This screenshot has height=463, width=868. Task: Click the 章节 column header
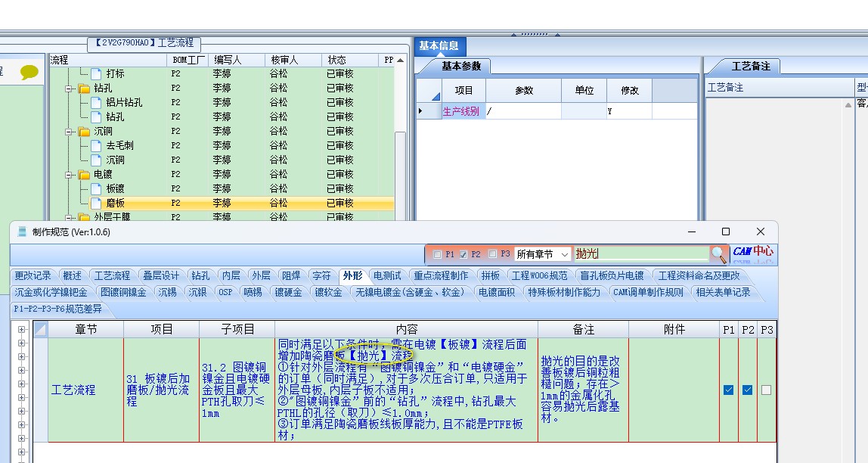85,330
